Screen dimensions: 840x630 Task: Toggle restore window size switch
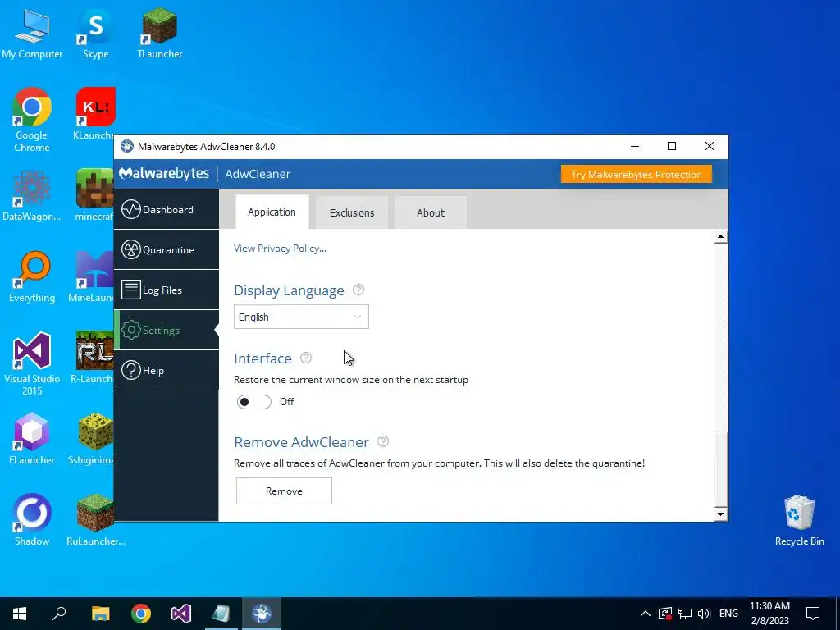pyautogui.click(x=254, y=402)
